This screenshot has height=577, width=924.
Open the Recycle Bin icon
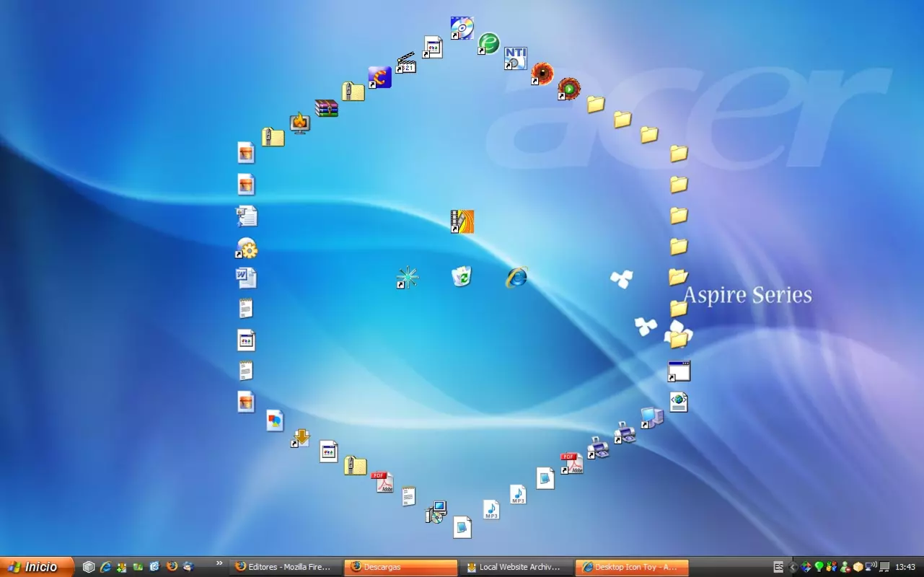click(462, 276)
